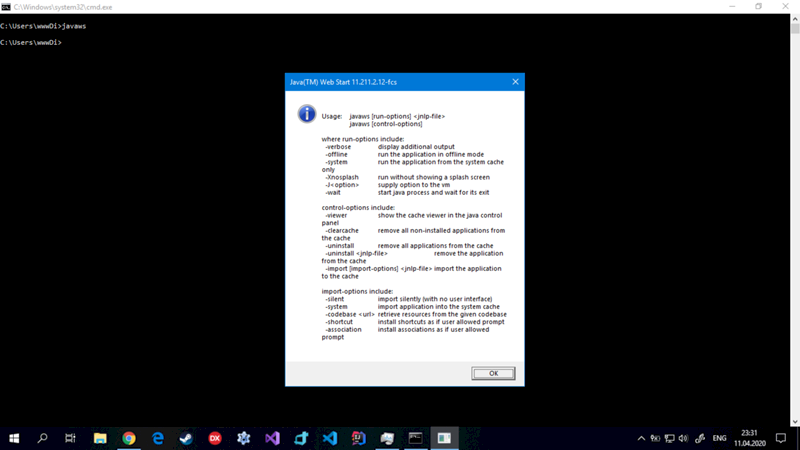Open the clock showing 23:31
This screenshot has height=450, width=800.
coord(749,438)
